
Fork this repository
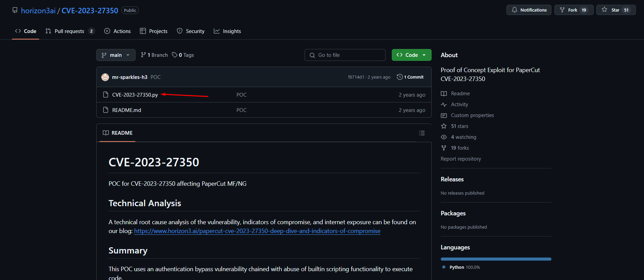click(x=574, y=10)
